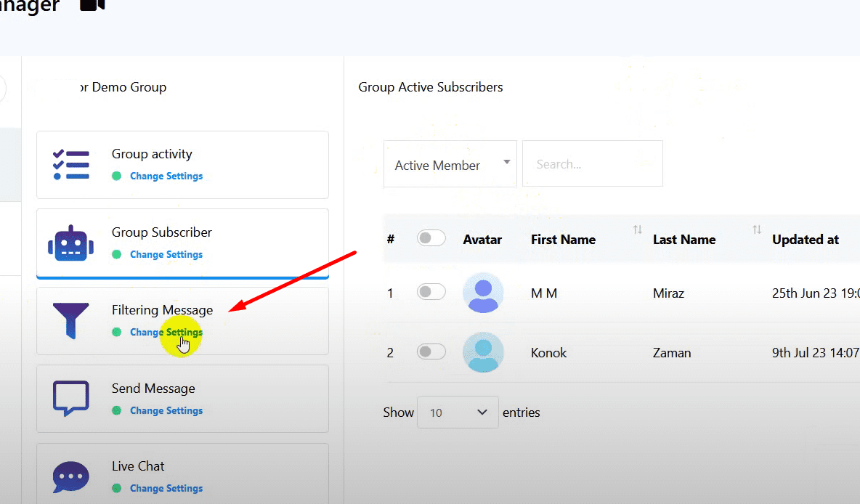This screenshot has height=504, width=860.
Task: Sort by First Name column arrows
Action: click(637, 230)
